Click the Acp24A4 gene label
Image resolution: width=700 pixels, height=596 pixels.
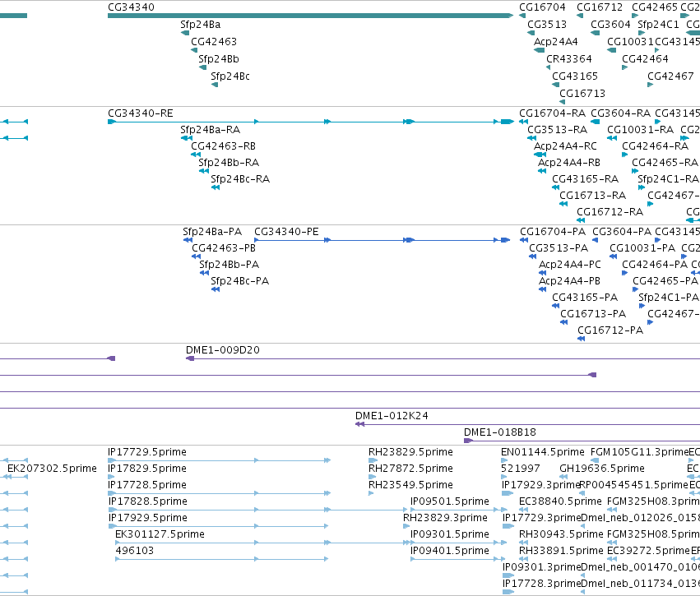click(x=556, y=42)
